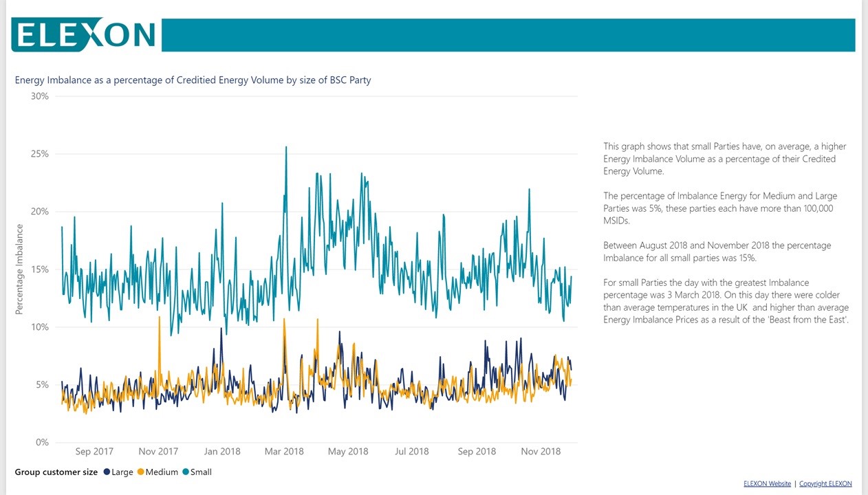Open the Copyright ELEXON link
The width and height of the screenshot is (868, 495).
coord(825,483)
